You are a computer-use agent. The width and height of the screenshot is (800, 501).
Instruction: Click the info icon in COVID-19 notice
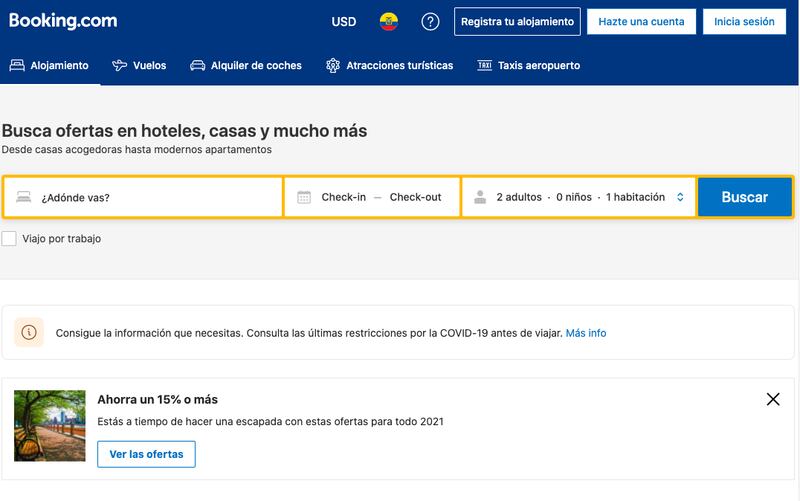[x=29, y=333]
